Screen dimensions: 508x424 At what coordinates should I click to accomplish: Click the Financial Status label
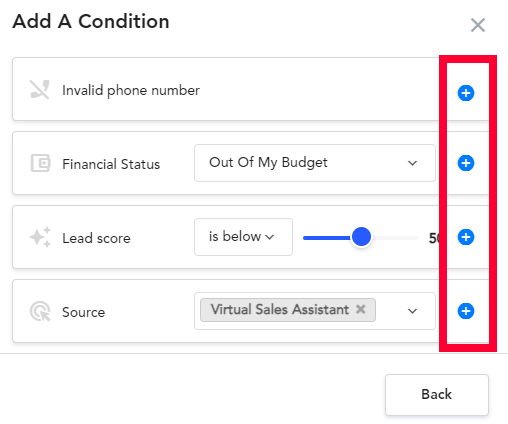tap(111, 164)
